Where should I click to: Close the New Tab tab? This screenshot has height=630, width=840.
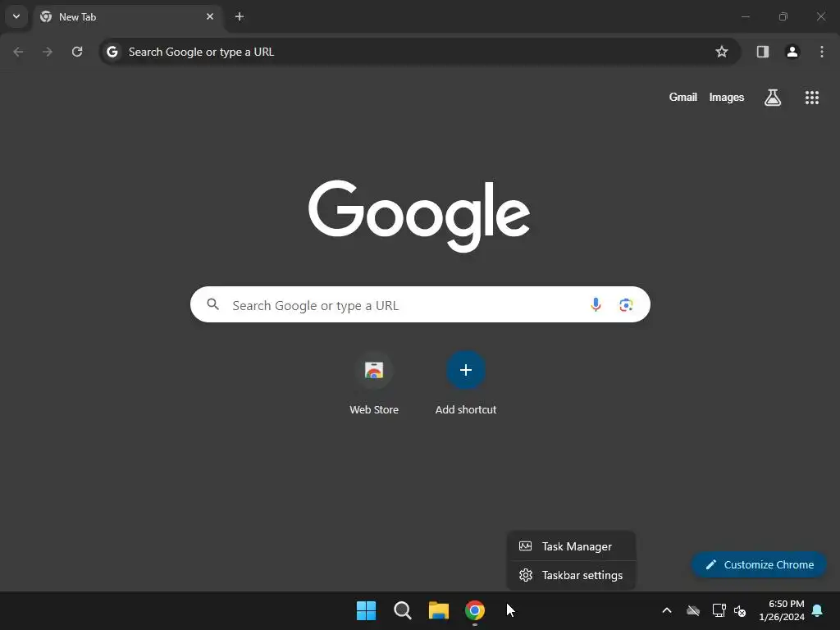pos(210,16)
